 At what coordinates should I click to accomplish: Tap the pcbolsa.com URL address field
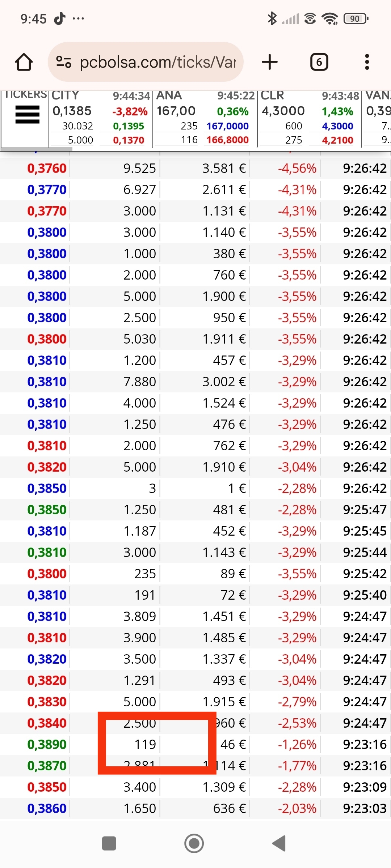[158, 62]
